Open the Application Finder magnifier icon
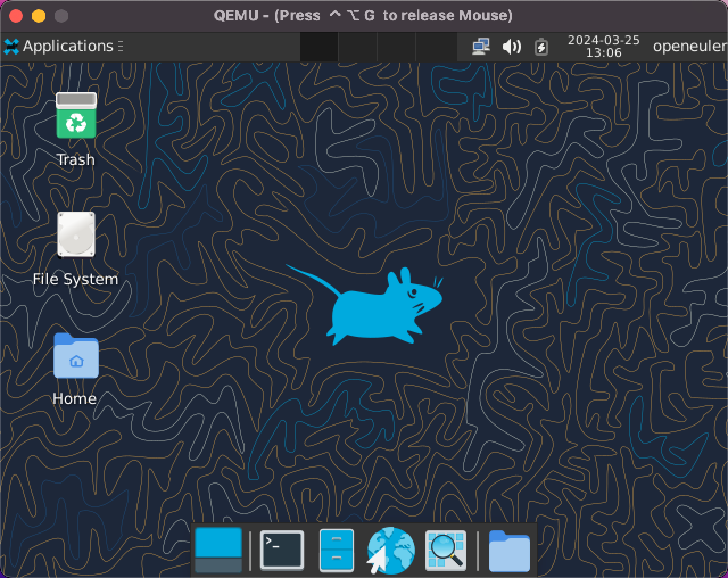The width and height of the screenshot is (728, 578). [x=446, y=550]
